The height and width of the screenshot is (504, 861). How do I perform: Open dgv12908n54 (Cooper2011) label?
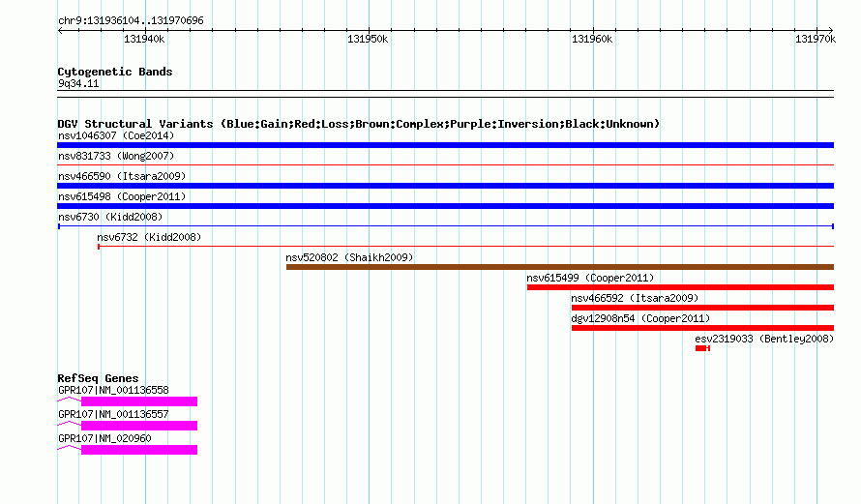(x=640, y=318)
